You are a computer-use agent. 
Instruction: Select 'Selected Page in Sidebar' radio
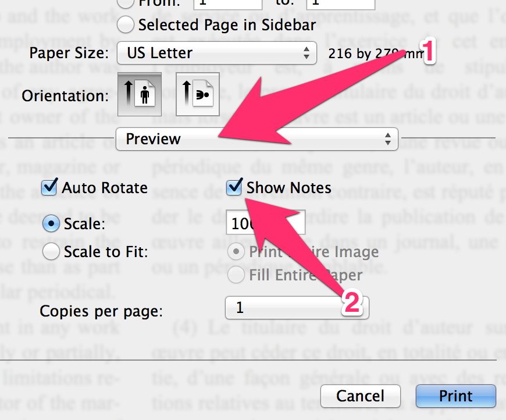(x=126, y=24)
